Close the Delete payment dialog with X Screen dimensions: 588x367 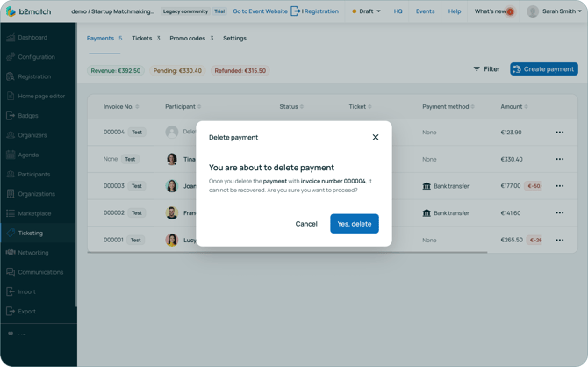(376, 137)
